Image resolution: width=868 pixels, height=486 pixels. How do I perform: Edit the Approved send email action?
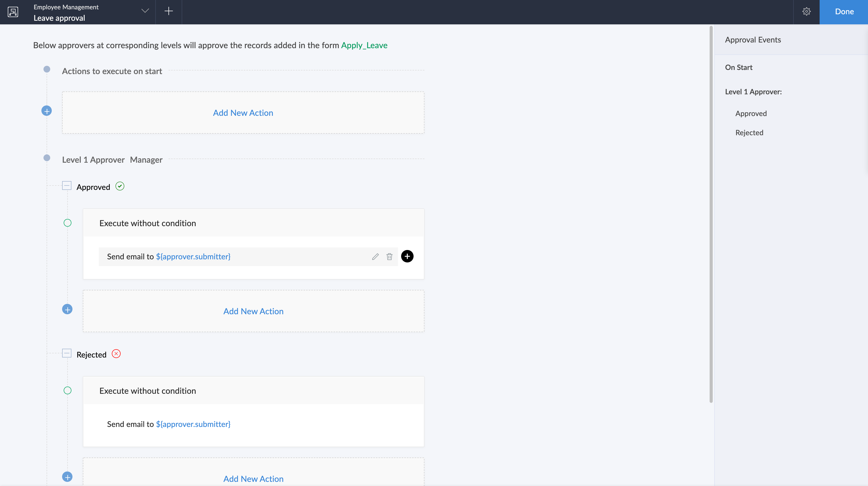[375, 257]
